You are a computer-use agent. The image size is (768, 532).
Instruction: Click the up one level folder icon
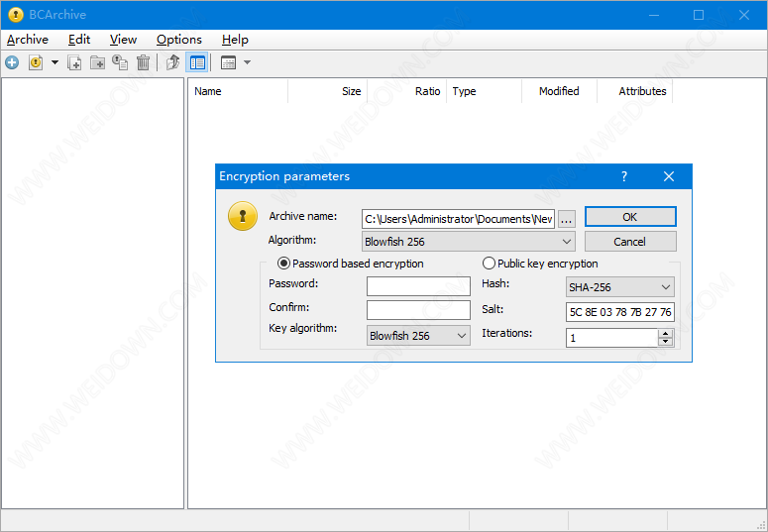point(172,62)
